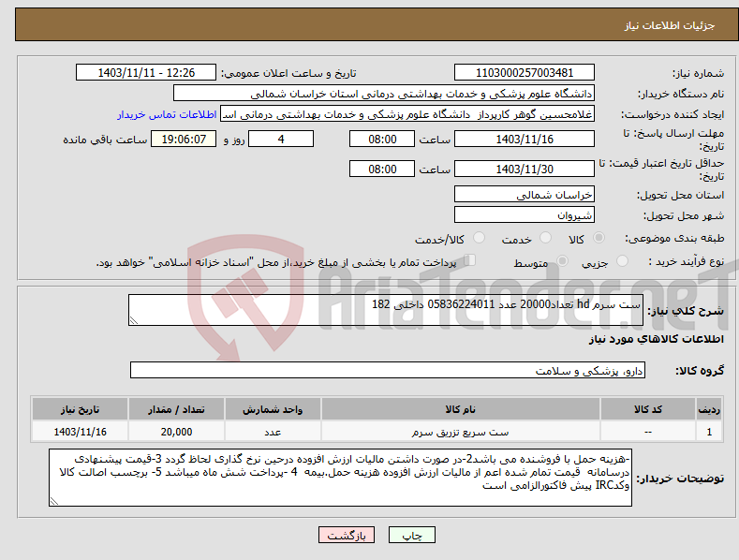Select the جزیی purchase type radio
Screen dimensions: 739x560
click(622, 261)
